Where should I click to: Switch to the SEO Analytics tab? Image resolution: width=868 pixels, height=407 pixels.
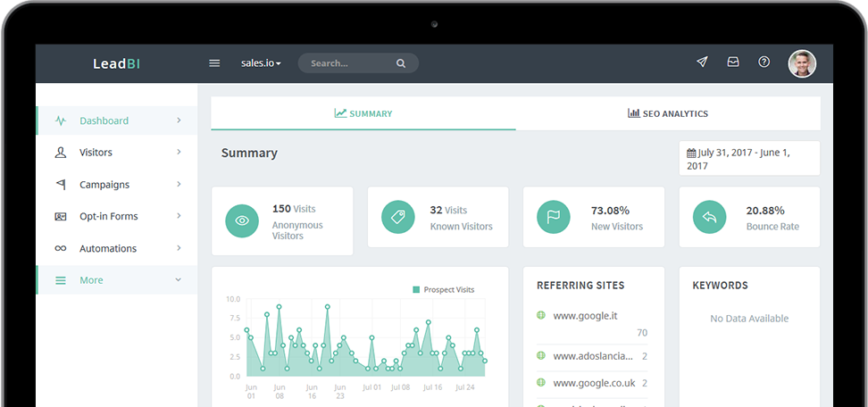pos(668,113)
